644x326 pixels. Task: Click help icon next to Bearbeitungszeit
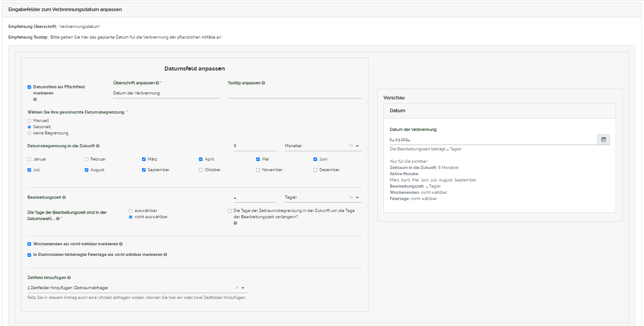pyautogui.click(x=64, y=197)
